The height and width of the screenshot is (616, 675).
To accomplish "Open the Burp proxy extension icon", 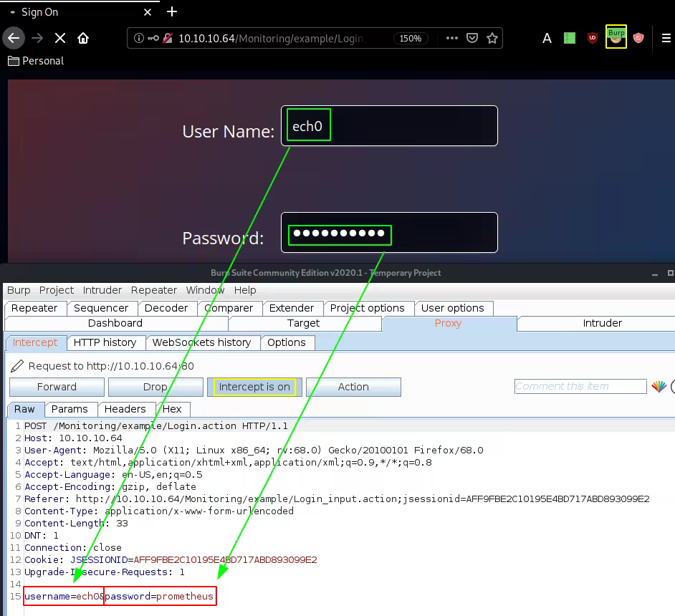I will (x=616, y=38).
